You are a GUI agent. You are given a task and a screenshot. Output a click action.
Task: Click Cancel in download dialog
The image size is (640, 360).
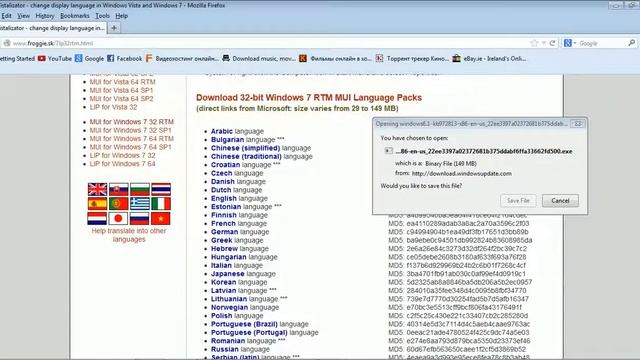click(x=560, y=200)
